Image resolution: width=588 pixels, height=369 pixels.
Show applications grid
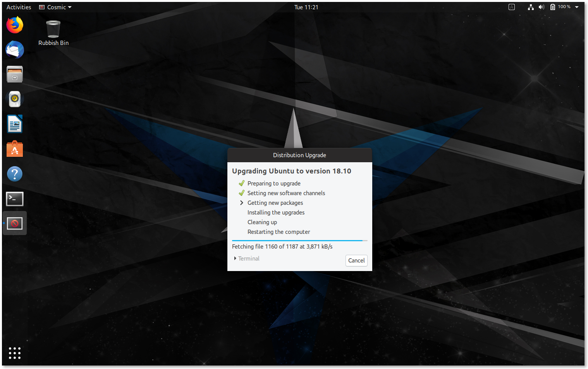(15, 353)
